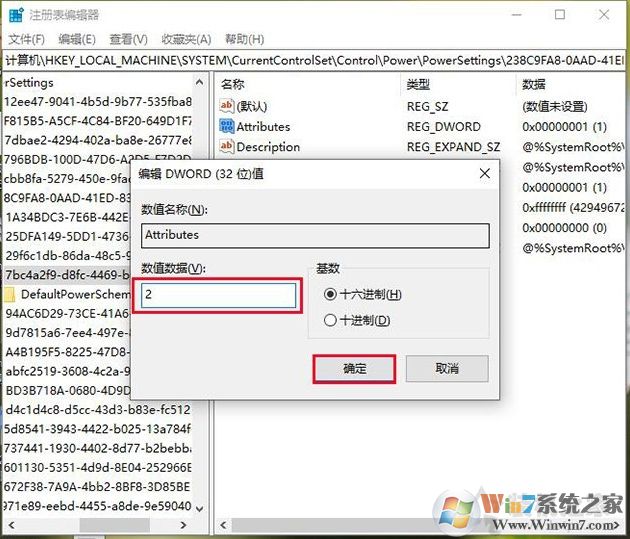Select the 9d7815a6-7ee4-497e tree key
630x539 pixels.
tap(68, 333)
